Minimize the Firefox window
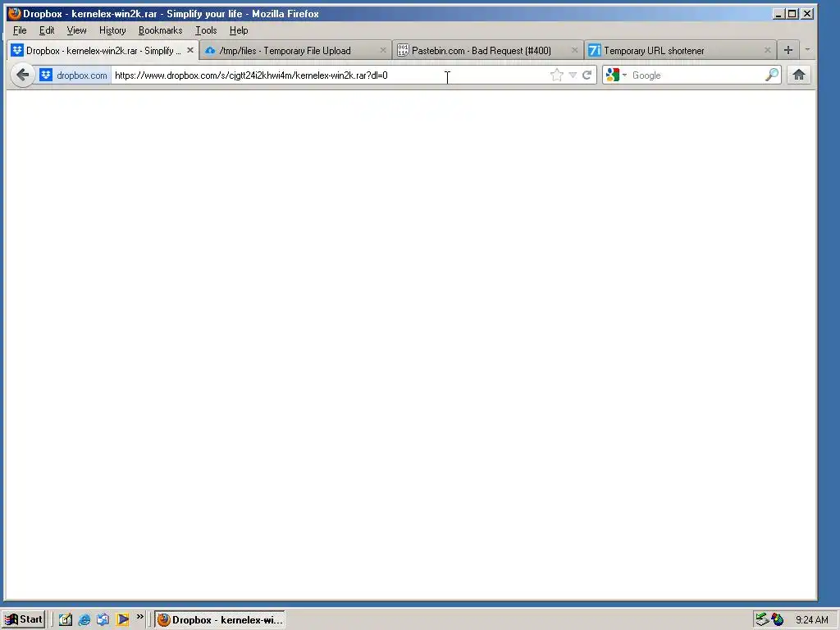Image resolution: width=840 pixels, height=630 pixels. tap(779, 14)
